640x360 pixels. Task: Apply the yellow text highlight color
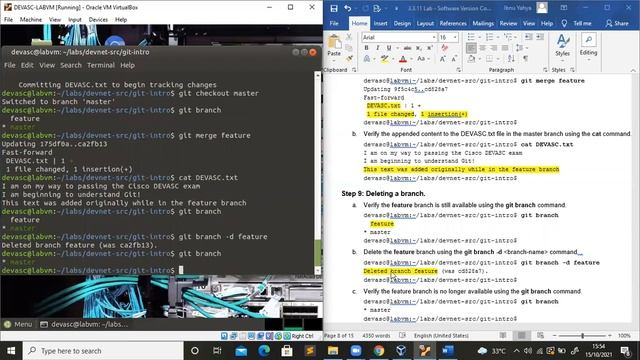coord(384,59)
